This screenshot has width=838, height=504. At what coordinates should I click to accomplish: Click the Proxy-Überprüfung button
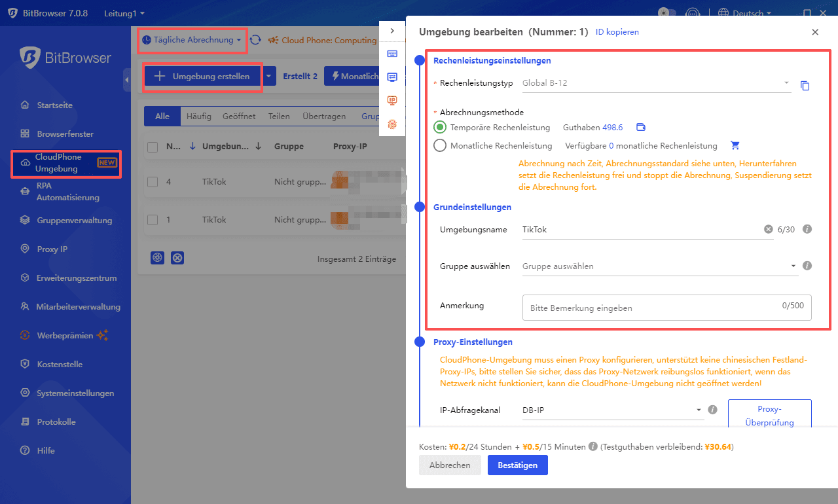[770, 415]
